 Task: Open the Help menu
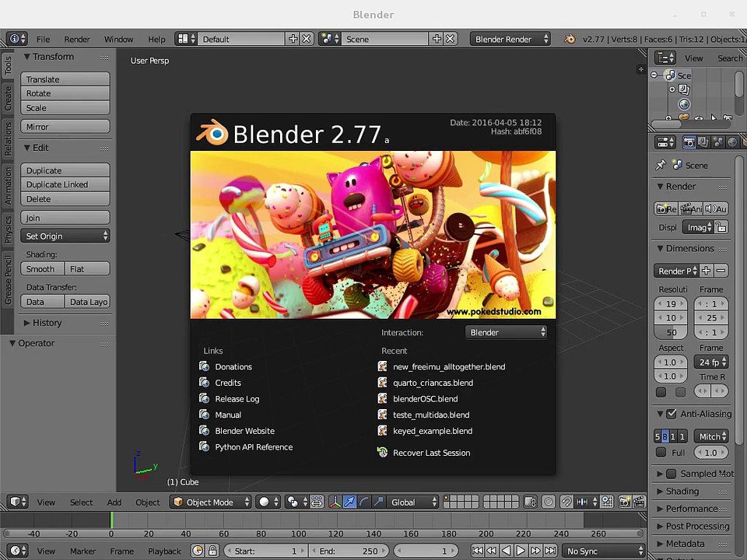point(156,39)
